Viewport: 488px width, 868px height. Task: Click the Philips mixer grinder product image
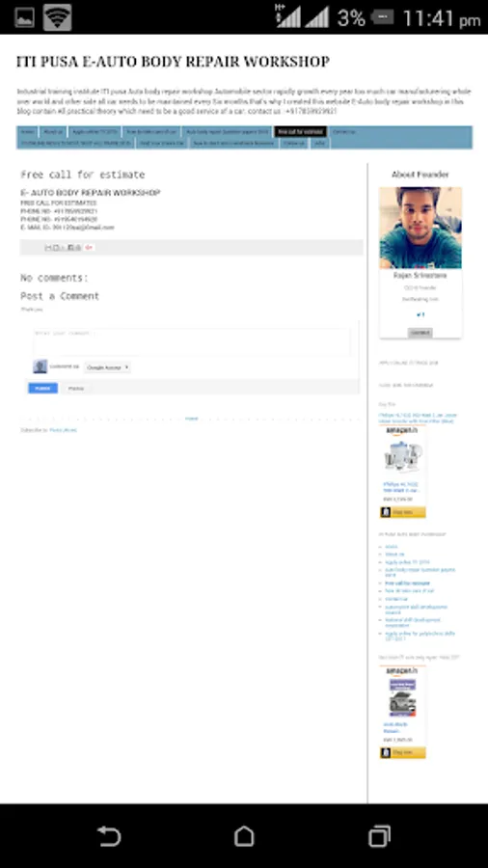[x=403, y=457]
